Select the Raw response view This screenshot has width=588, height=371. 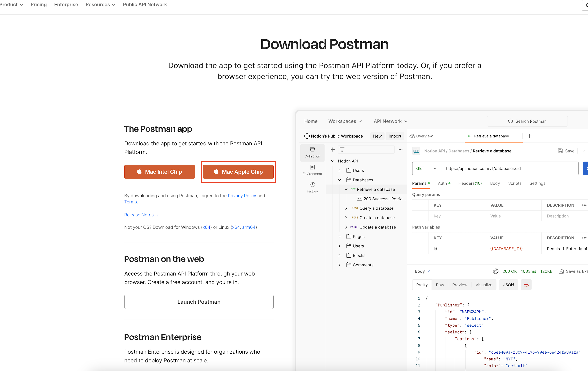coord(440,285)
